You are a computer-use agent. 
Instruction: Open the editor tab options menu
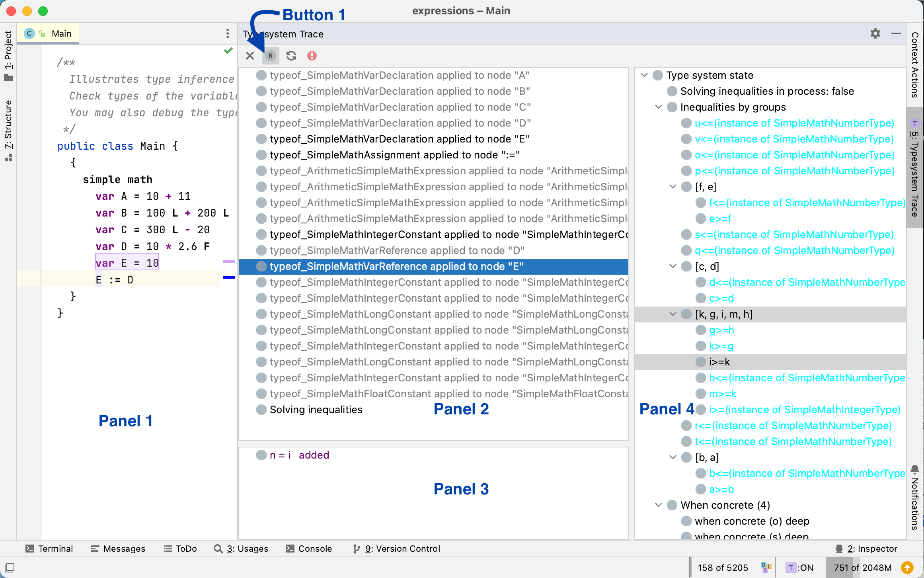pyautogui.click(x=227, y=33)
